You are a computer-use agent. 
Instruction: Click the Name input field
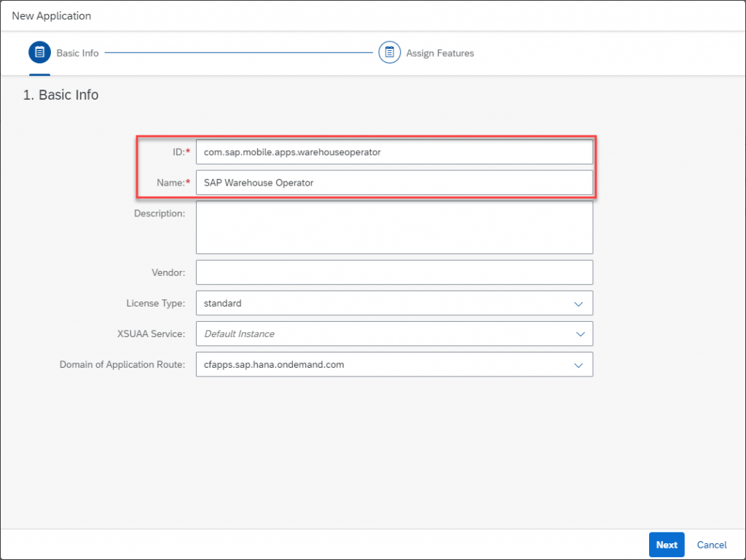tap(394, 183)
